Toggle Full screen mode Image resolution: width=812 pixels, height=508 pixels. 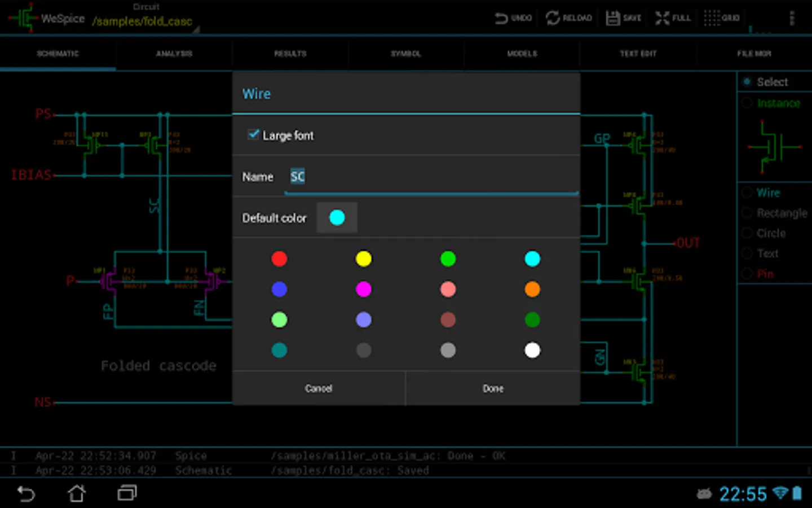tap(673, 18)
